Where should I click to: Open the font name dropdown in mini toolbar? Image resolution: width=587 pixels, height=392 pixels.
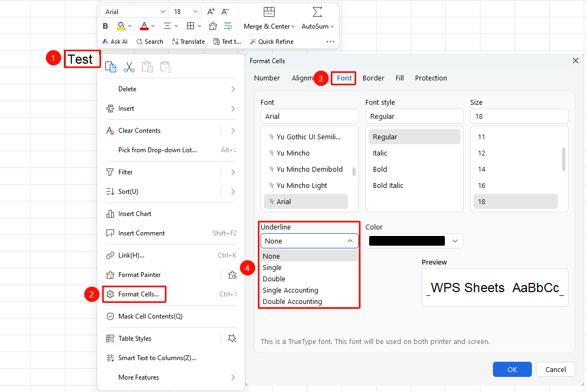163,11
